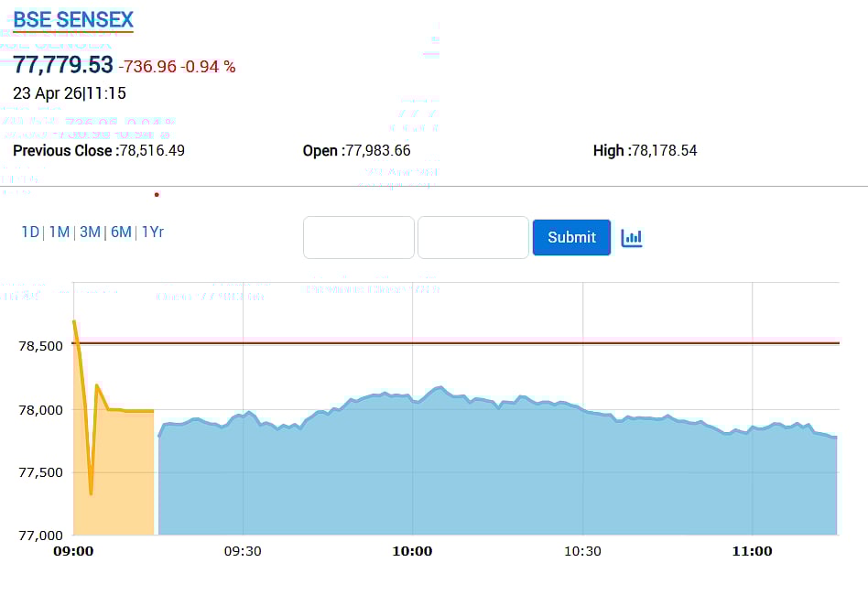Focus the second date input box
Viewport: 868px width, 595px height.
coord(473,238)
